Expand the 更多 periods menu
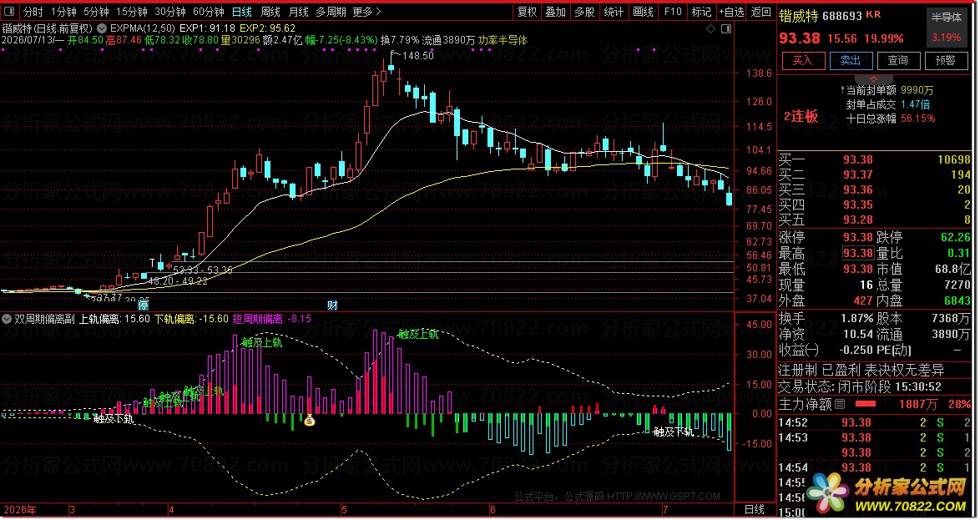The height and width of the screenshot is (520, 980). coord(366,11)
